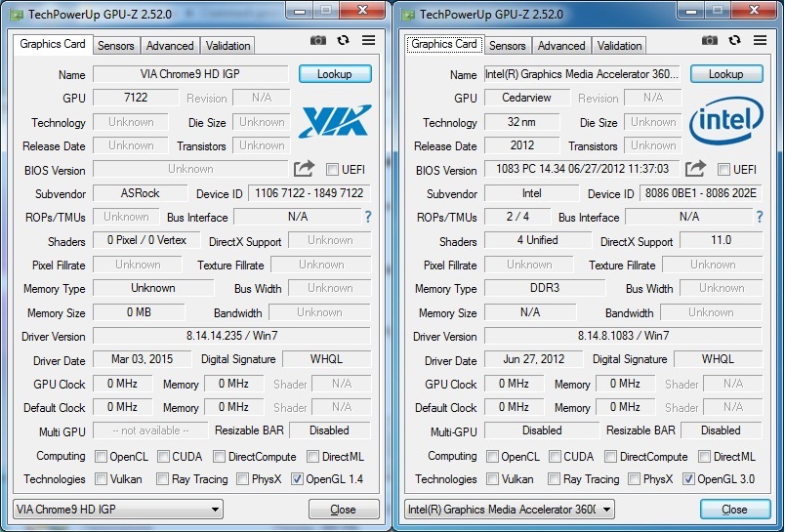The height and width of the screenshot is (532, 785).
Task: Click Name field showing VIA Chrome9 HD IGP
Action: 190,74
